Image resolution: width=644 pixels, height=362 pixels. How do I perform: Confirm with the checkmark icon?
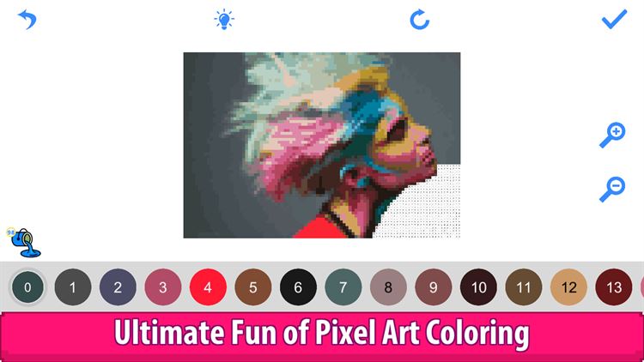click(x=615, y=19)
